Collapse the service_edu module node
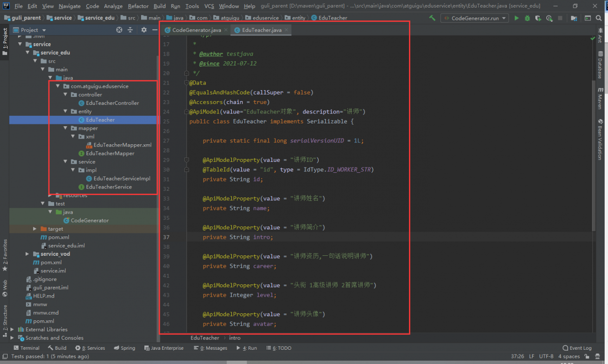This screenshot has height=364, width=608. click(x=28, y=53)
